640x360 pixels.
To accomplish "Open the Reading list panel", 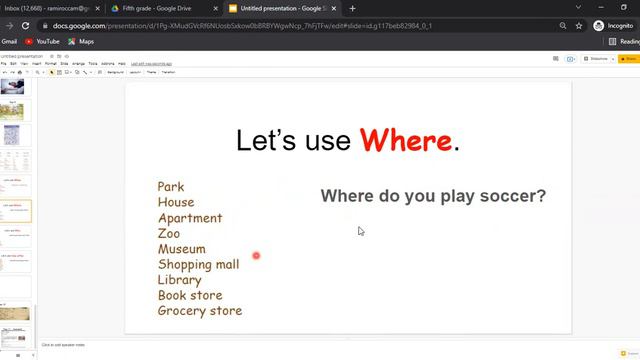I will [x=624, y=42].
